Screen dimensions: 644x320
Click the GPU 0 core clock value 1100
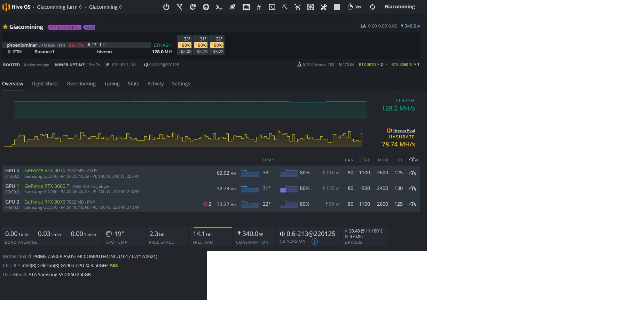click(364, 173)
